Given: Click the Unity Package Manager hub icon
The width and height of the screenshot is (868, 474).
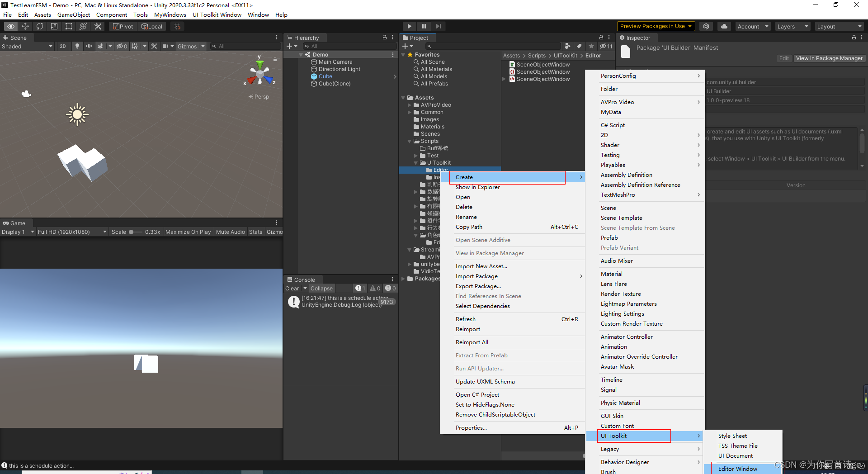Looking at the screenshot, I should [x=706, y=26].
